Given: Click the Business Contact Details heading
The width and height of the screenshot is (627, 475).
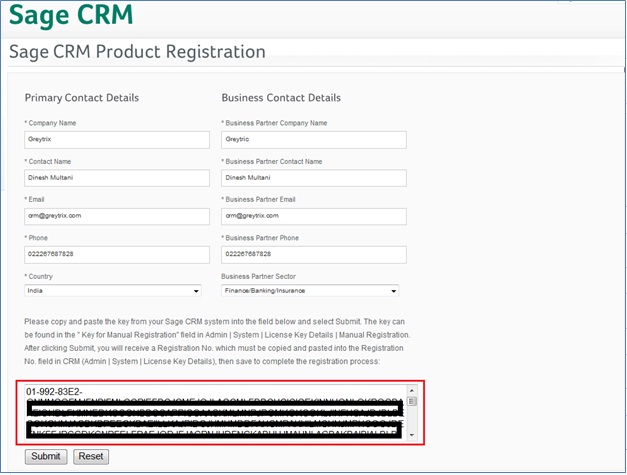Looking at the screenshot, I should [281, 98].
